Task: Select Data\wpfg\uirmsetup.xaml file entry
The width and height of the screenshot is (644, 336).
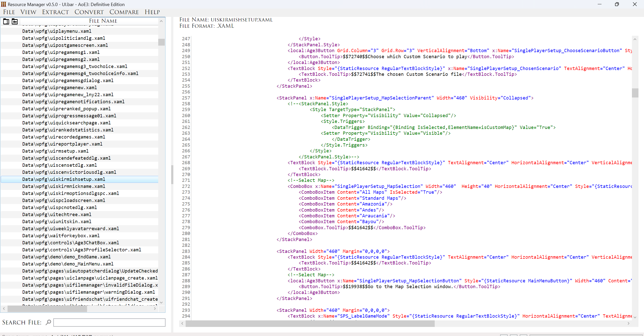Action: pyautogui.click(x=55, y=151)
